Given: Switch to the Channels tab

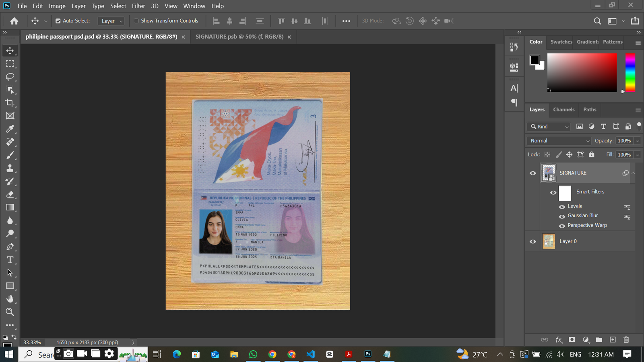Looking at the screenshot, I should 563,109.
